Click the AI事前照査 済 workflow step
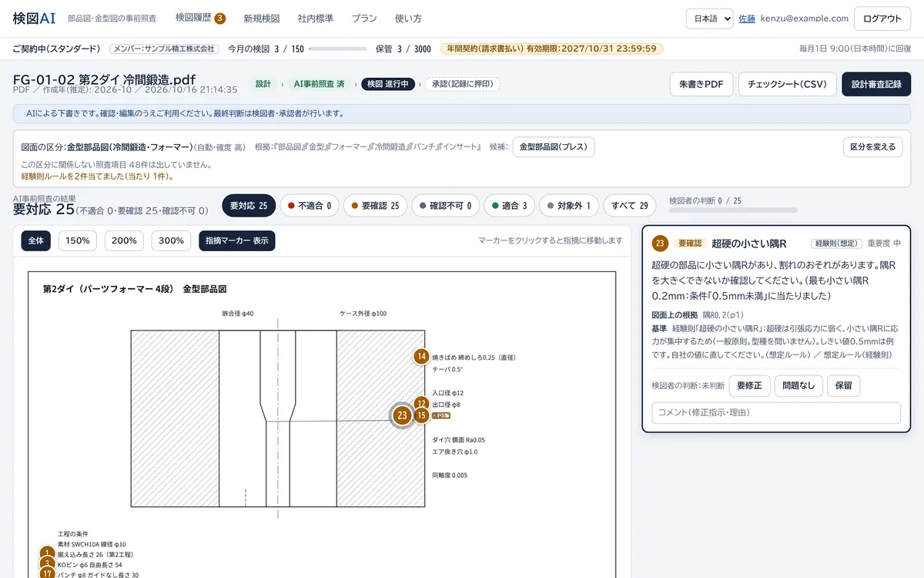This screenshot has width=924, height=578. point(320,84)
